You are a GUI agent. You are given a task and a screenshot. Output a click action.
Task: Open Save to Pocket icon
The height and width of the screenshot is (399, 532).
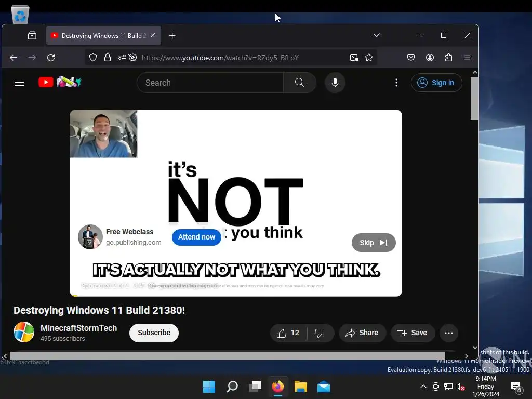411,57
